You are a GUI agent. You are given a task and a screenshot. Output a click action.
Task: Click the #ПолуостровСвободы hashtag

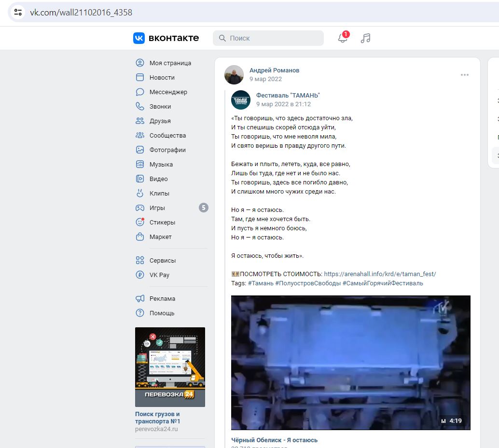(x=308, y=283)
